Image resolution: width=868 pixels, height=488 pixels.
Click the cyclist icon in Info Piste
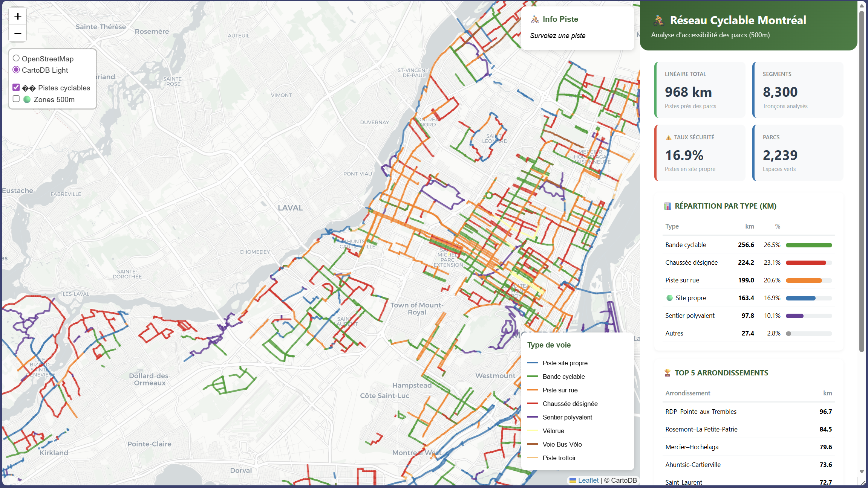[535, 20]
